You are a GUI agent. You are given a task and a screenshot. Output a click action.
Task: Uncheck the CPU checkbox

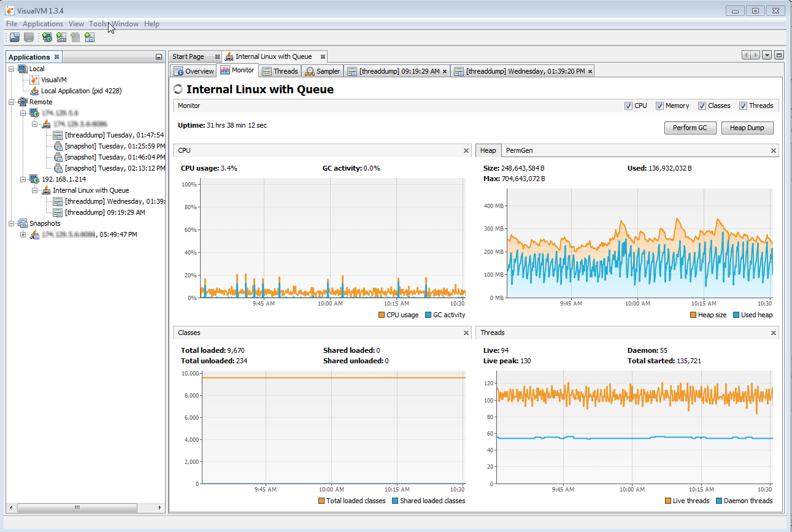[628, 106]
